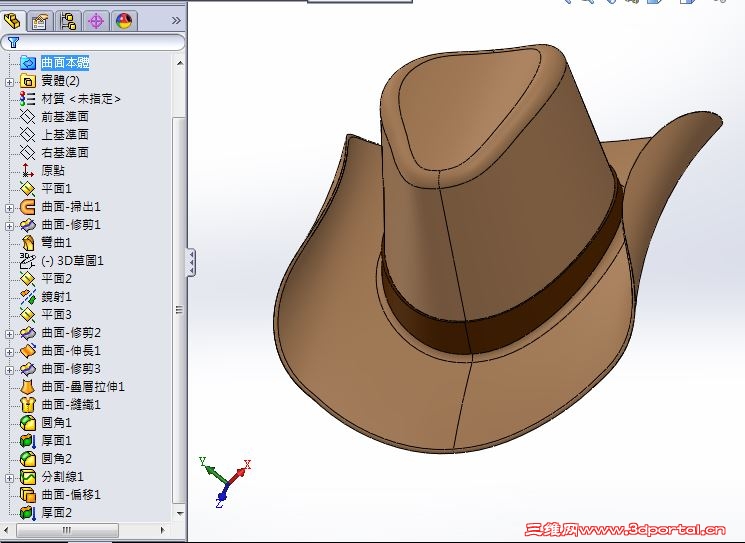The image size is (745, 543).
Task: Expand the 曲面-修剪1 feature
Action: click(x=9, y=226)
